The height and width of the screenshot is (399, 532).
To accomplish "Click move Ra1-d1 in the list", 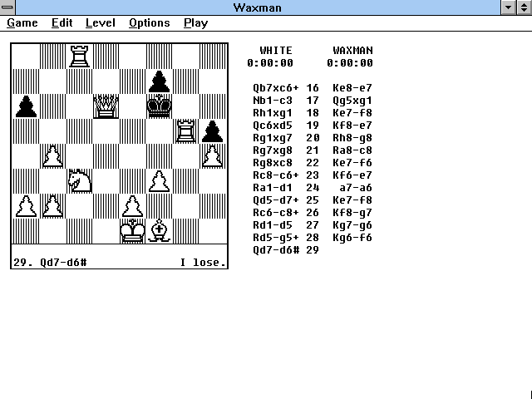I will point(273,188).
